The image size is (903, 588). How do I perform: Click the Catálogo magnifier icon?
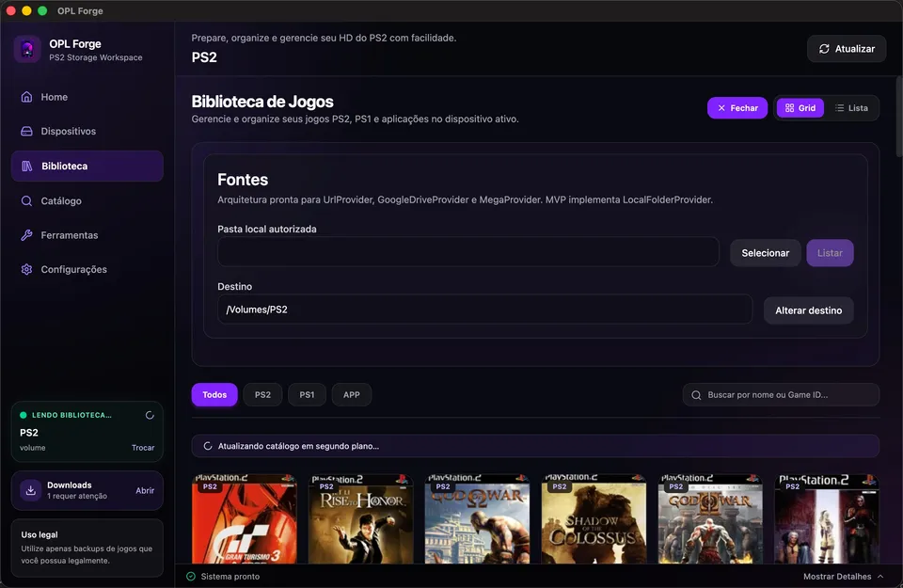26,201
